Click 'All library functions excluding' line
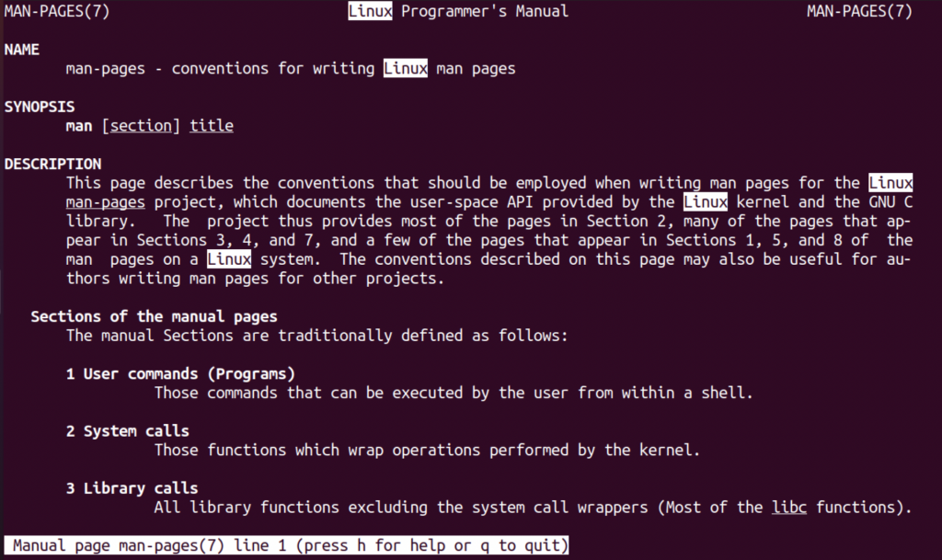Screen dimensions: 942x560 coord(533,508)
